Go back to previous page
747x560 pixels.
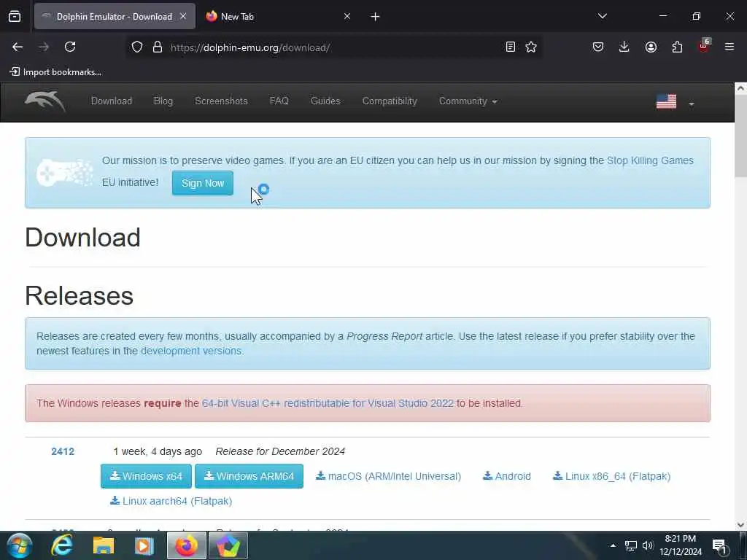pyautogui.click(x=18, y=47)
